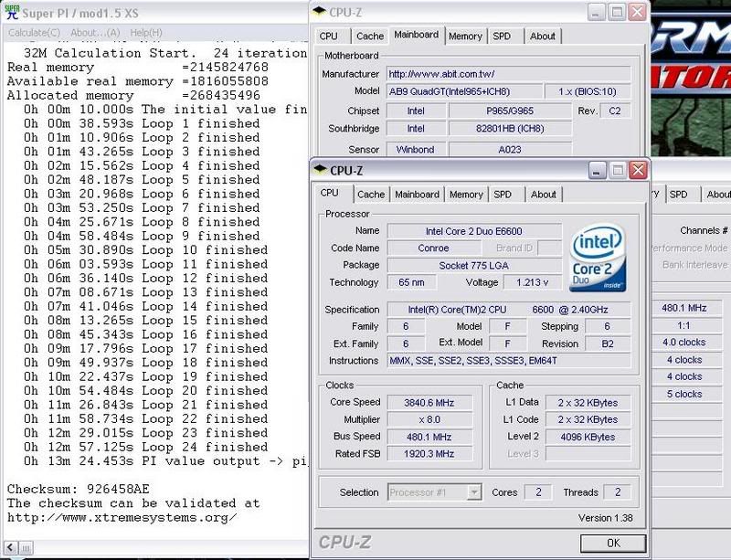The image size is (731, 560).
Task: Click the P965/G965 chipset field
Action: pos(510,111)
